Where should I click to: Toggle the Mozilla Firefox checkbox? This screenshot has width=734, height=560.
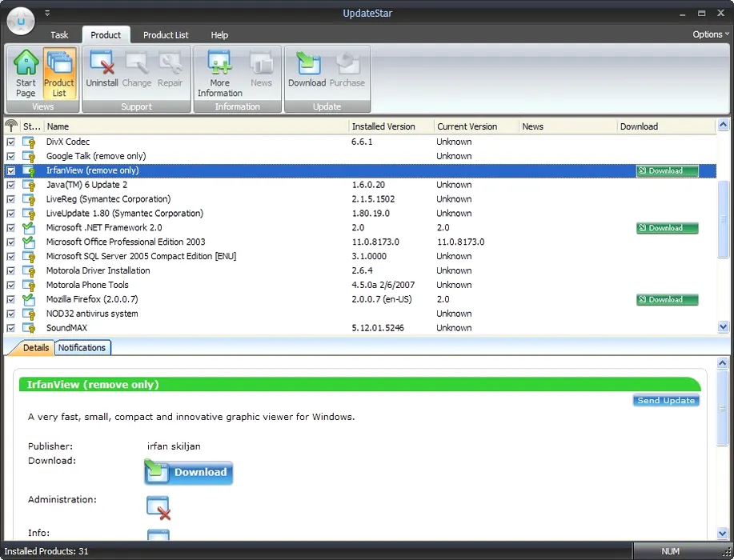pos(10,299)
